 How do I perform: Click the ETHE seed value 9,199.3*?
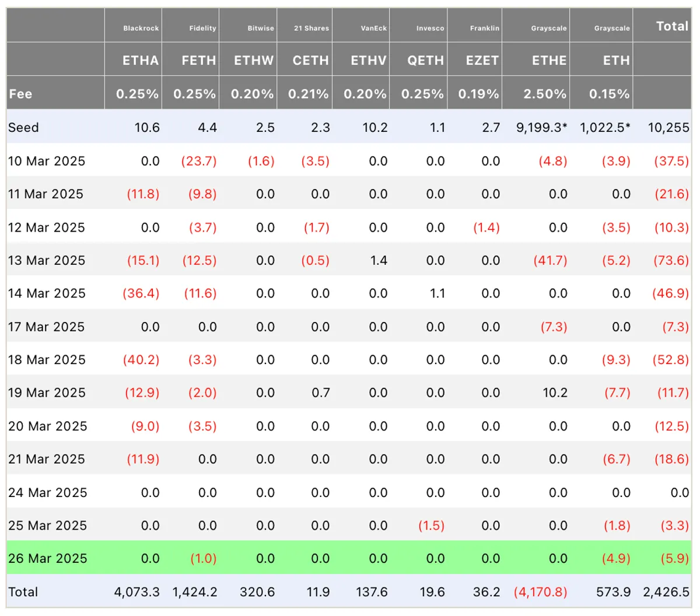(x=541, y=127)
